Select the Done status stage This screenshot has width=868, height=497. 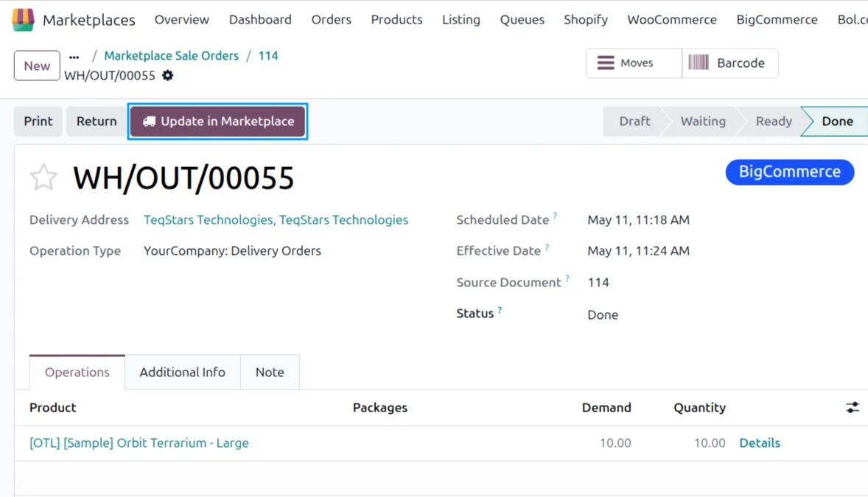click(837, 121)
